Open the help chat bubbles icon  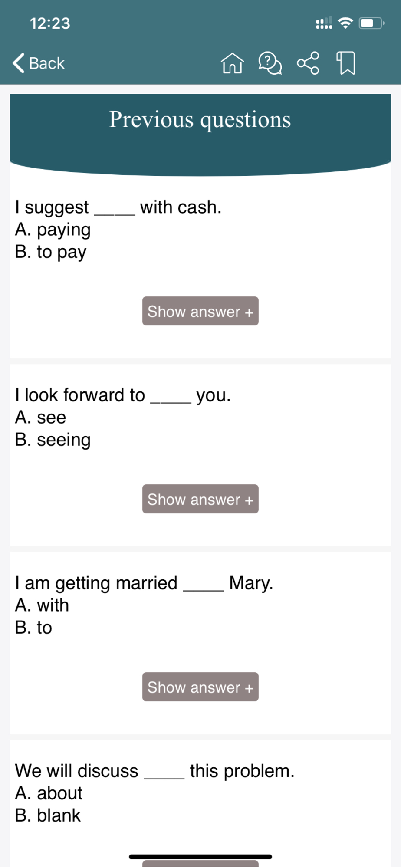tap(270, 63)
